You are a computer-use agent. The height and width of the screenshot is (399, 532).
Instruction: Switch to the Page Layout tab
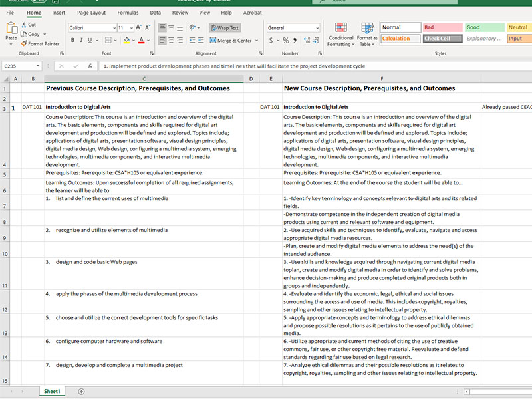(x=91, y=13)
